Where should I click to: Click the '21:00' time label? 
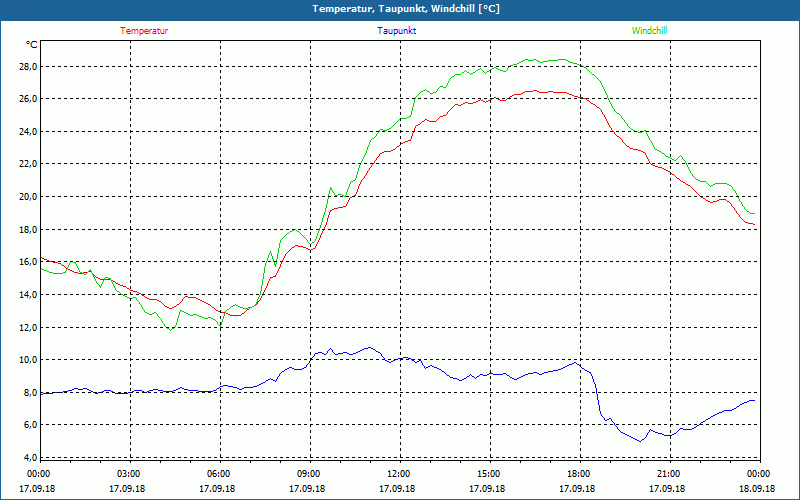(x=667, y=474)
